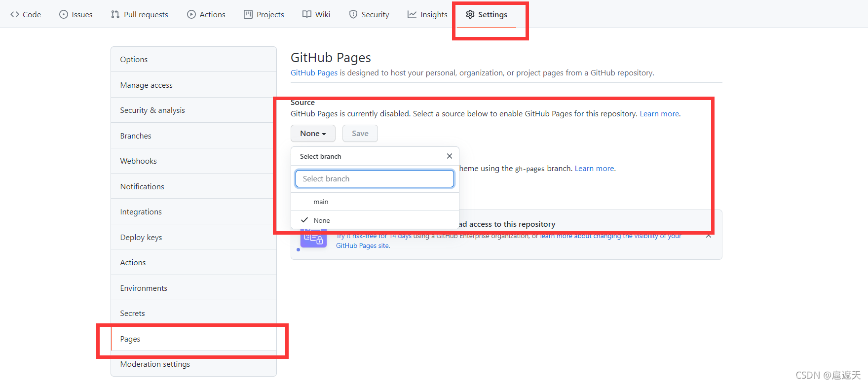Image resolution: width=868 pixels, height=384 pixels.
Task: Open Secrets settings
Action: 193,313
